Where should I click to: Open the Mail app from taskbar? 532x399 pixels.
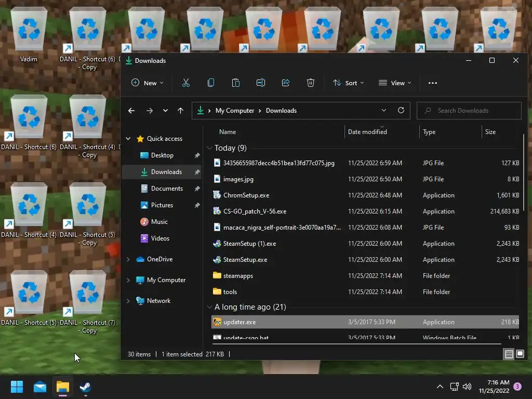pos(40,387)
